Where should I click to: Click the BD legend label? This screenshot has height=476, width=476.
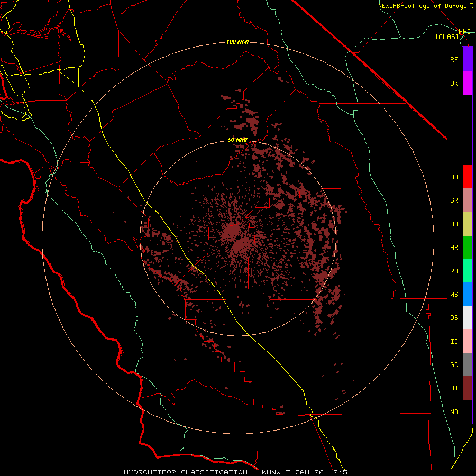pos(454,224)
